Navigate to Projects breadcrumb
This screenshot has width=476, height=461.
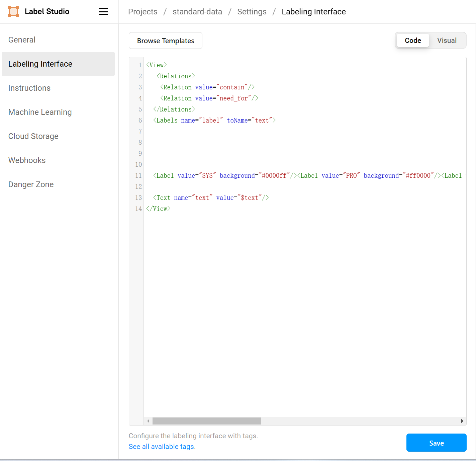[143, 12]
